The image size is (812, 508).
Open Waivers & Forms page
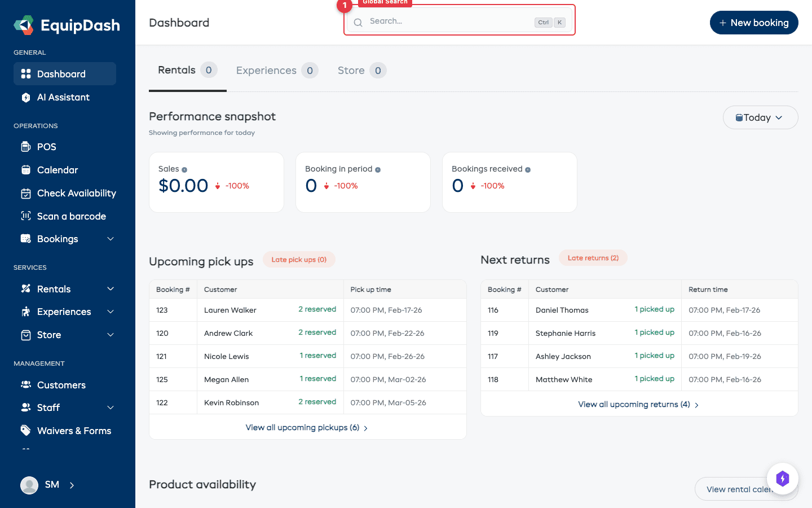[x=74, y=431]
